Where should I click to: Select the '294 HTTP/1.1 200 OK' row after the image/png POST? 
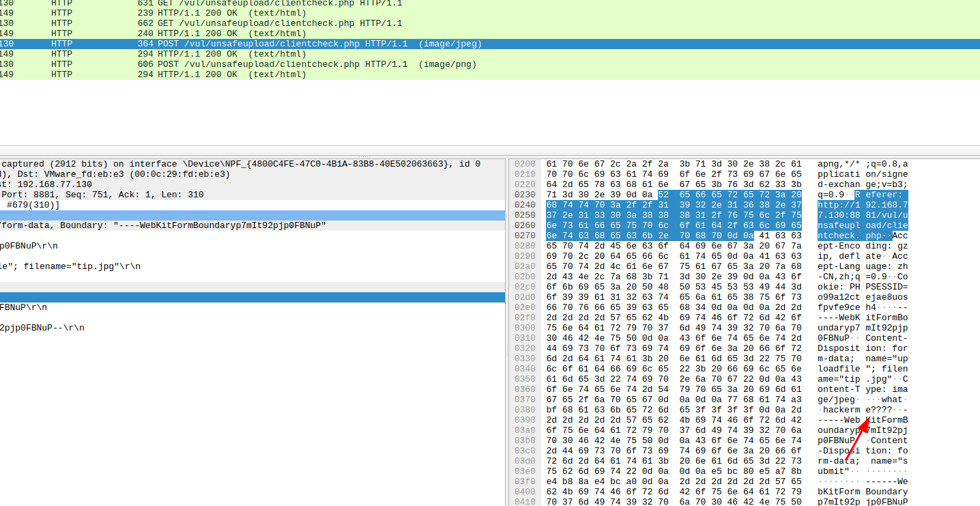click(x=490, y=74)
